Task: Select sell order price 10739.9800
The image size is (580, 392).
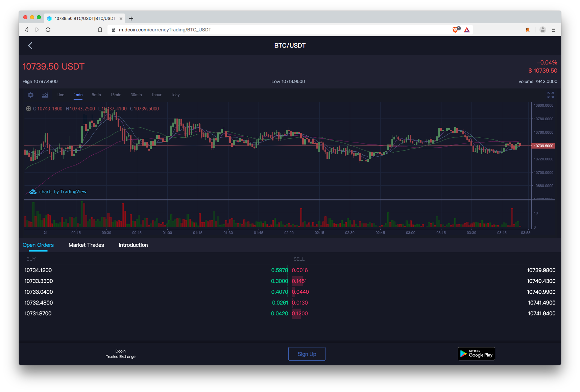Action: pos(541,270)
